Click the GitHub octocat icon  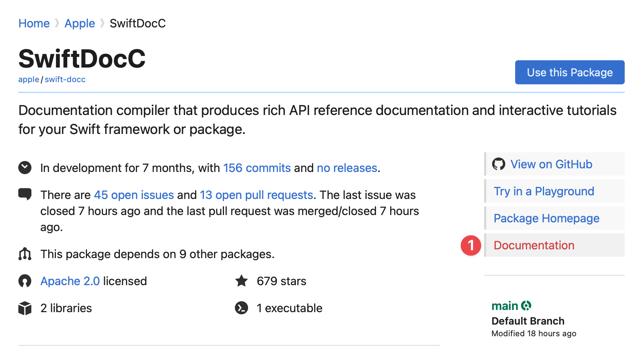pos(498,164)
